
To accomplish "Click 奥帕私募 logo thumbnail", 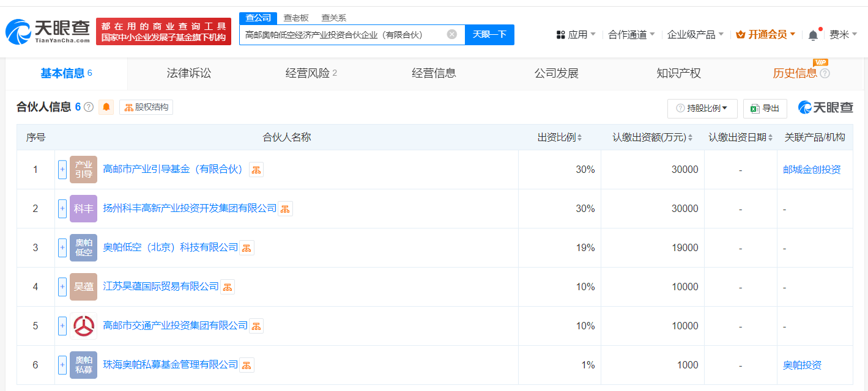I will (83, 365).
